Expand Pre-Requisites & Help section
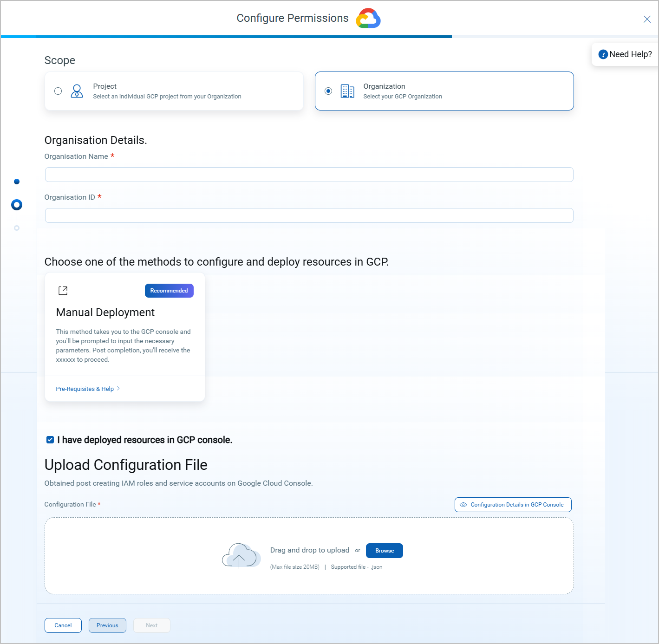Image resolution: width=659 pixels, height=644 pixels. (x=85, y=389)
